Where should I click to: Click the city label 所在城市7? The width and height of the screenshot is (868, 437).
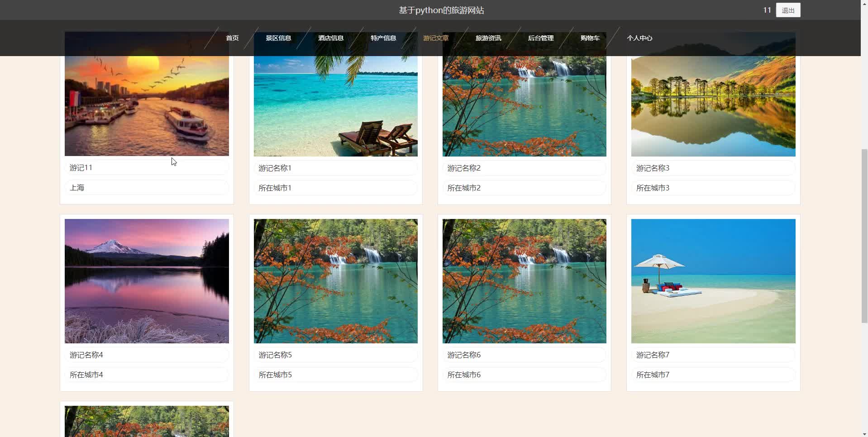coord(653,375)
